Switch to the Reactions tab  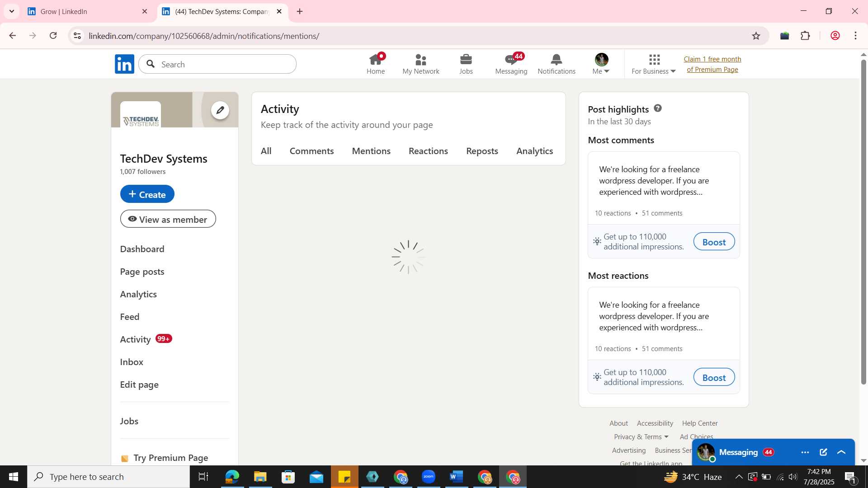428,151
